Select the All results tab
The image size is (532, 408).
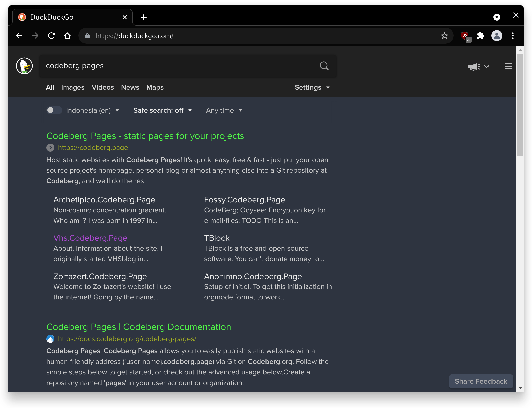(x=50, y=87)
